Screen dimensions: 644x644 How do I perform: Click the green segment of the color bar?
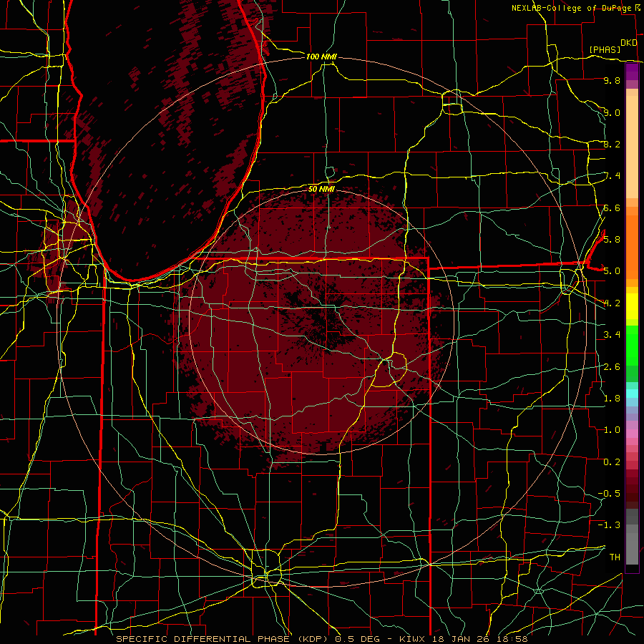coord(632,345)
